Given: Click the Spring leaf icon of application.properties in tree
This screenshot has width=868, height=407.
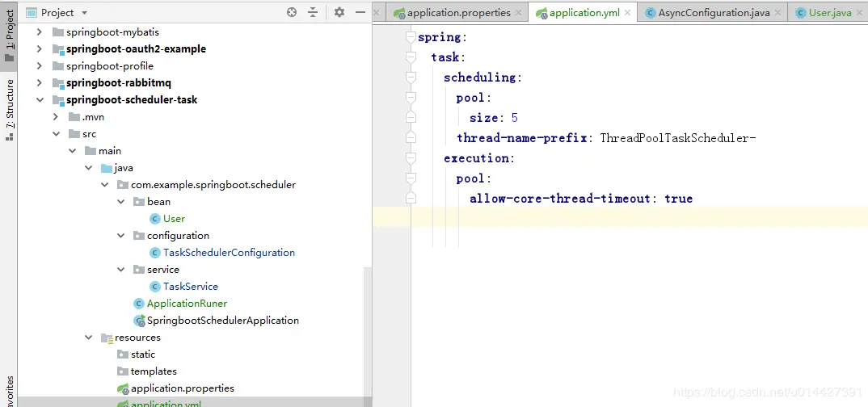Looking at the screenshot, I should pos(123,388).
